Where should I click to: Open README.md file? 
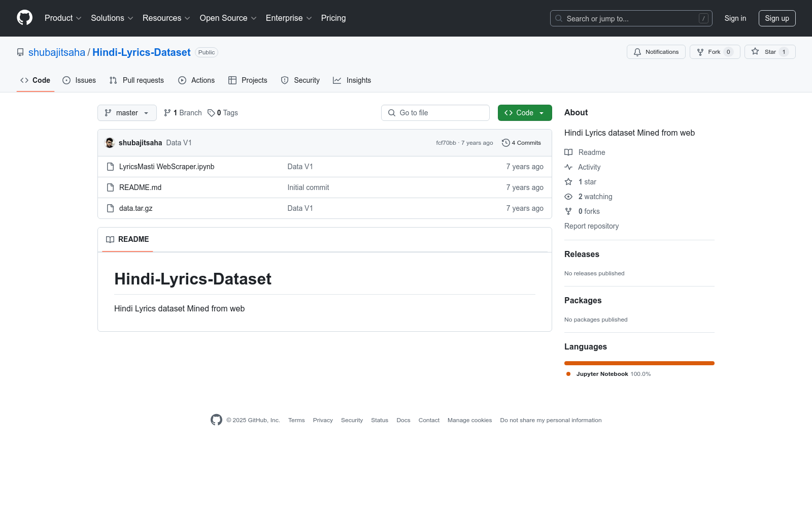click(141, 187)
